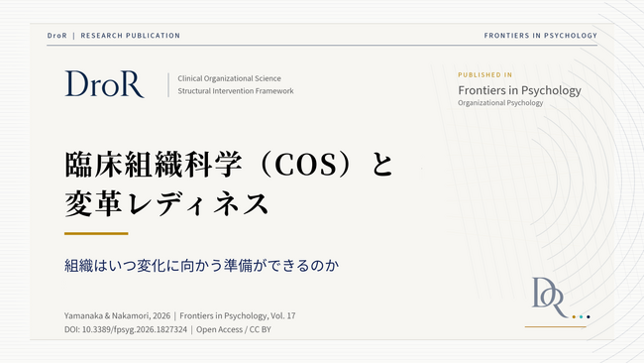Click 'DroR' in the top header strip

(57, 36)
